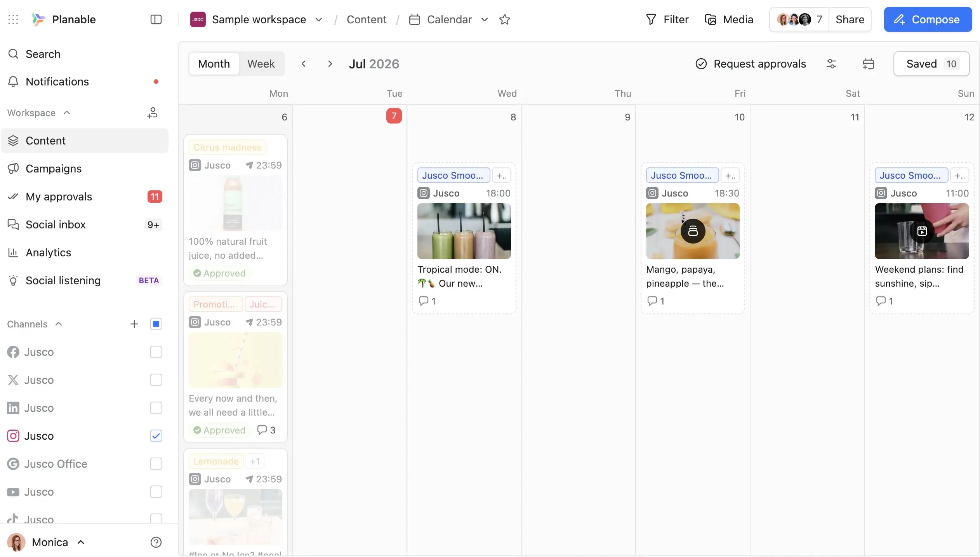Switch to Month view

coord(214,64)
